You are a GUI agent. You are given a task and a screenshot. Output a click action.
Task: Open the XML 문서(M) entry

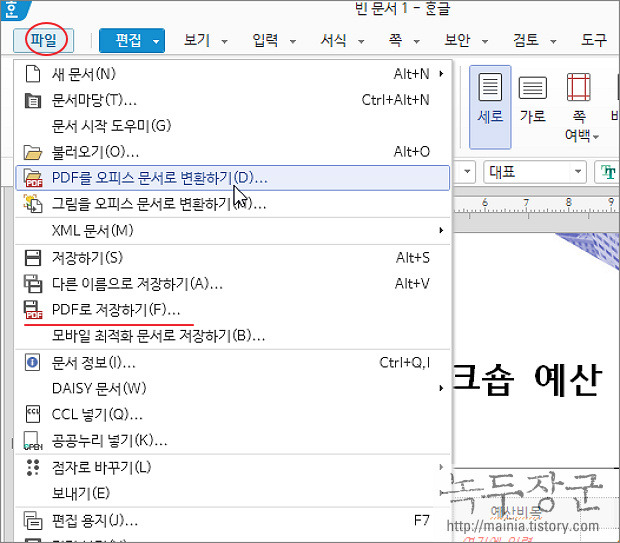232,231
